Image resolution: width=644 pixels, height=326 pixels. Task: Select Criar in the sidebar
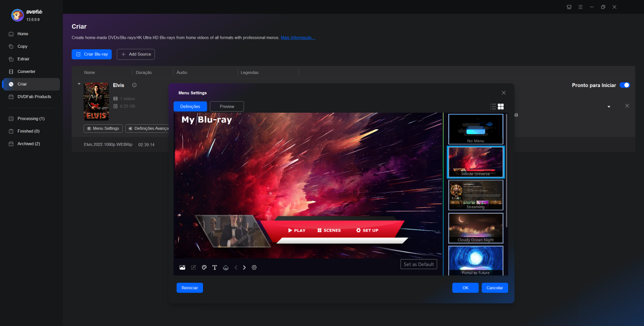[x=31, y=84]
